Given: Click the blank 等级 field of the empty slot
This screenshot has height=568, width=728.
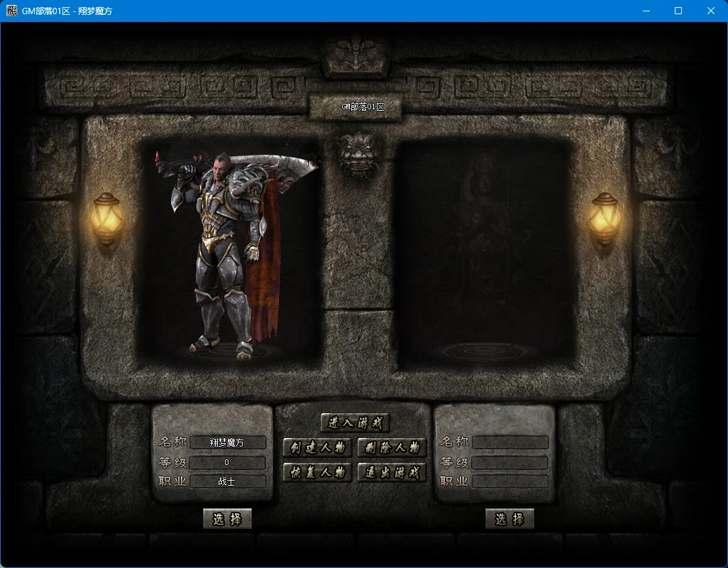Looking at the screenshot, I should point(510,463).
